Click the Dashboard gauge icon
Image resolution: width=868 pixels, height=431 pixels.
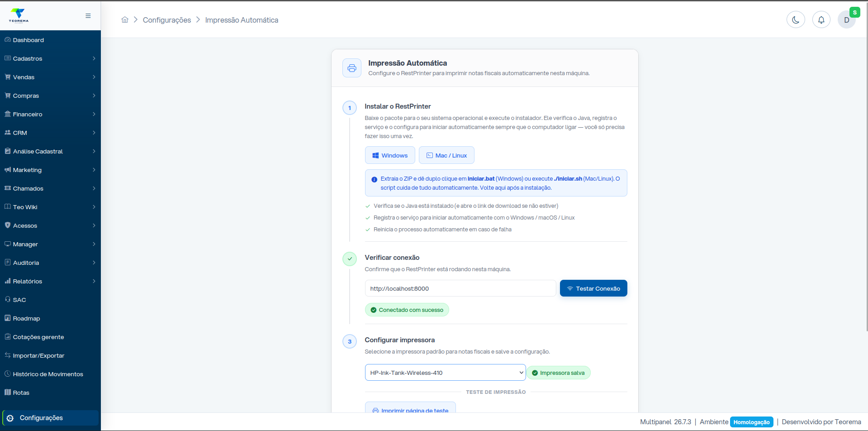(8, 40)
